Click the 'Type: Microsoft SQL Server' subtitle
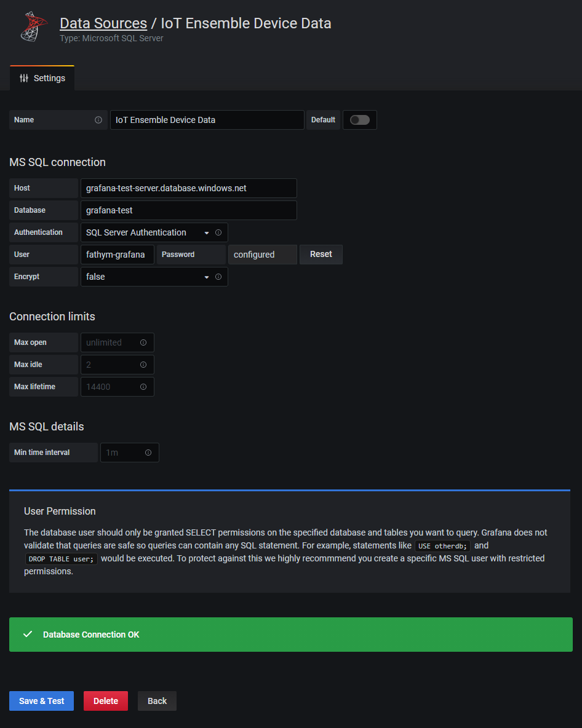This screenshot has width=582, height=728. (111, 38)
